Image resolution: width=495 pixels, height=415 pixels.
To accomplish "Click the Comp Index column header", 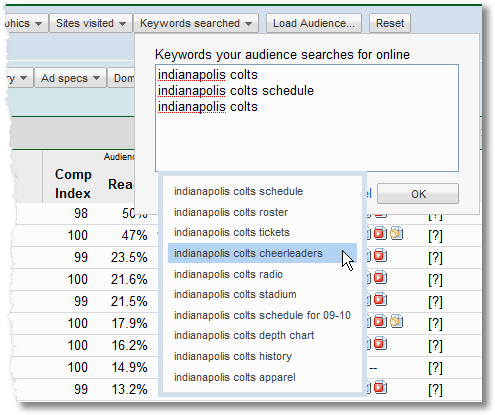I will tap(73, 184).
